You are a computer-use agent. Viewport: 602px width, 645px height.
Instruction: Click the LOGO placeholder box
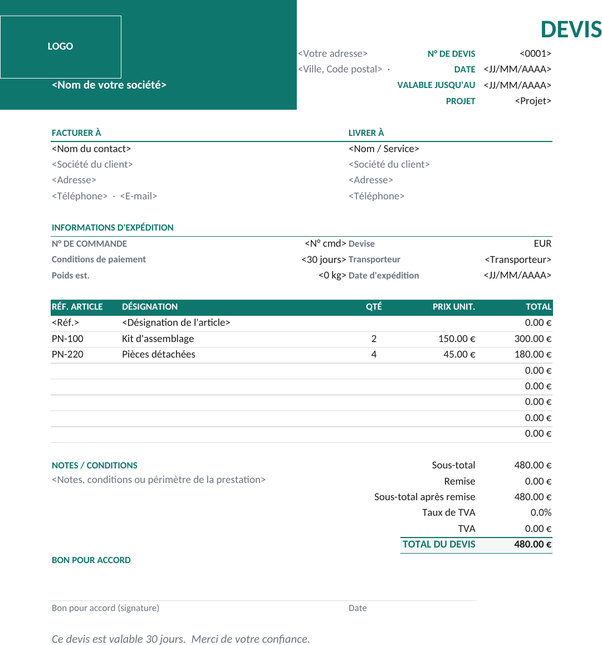[61, 46]
